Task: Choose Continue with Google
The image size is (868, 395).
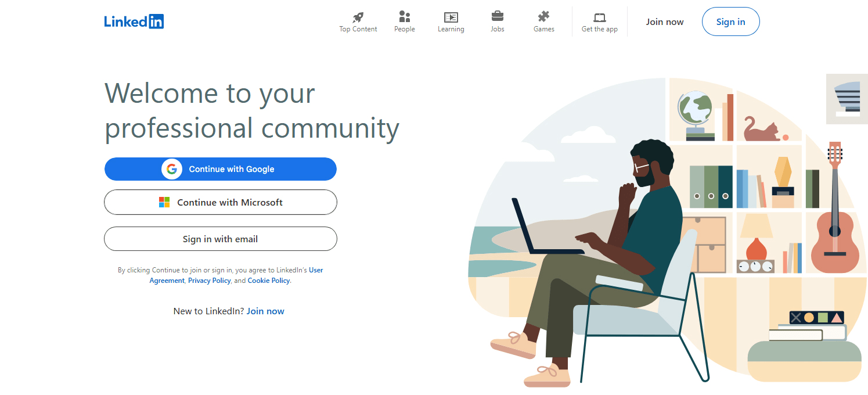Action: [231, 169]
